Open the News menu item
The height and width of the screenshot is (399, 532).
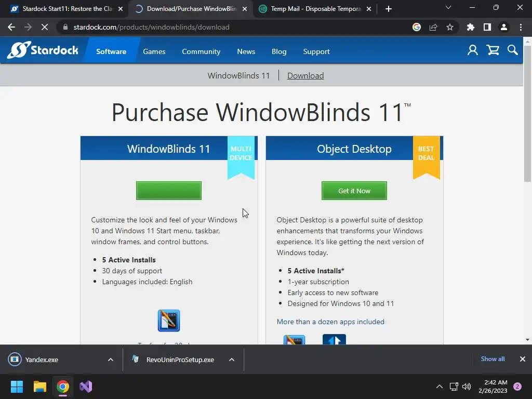click(246, 51)
